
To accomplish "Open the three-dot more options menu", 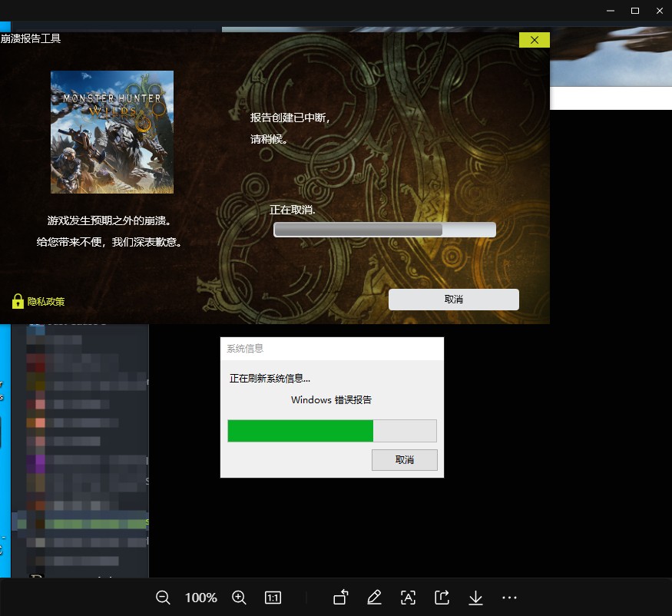I will 509,598.
